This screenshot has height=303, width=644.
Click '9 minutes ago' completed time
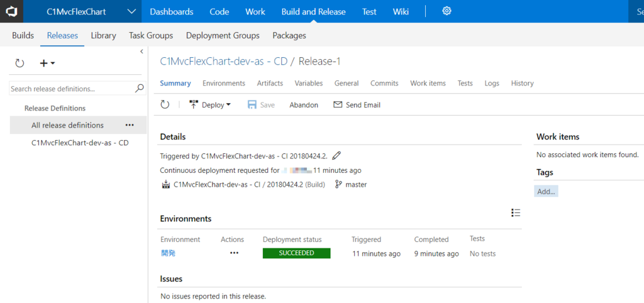click(x=436, y=254)
